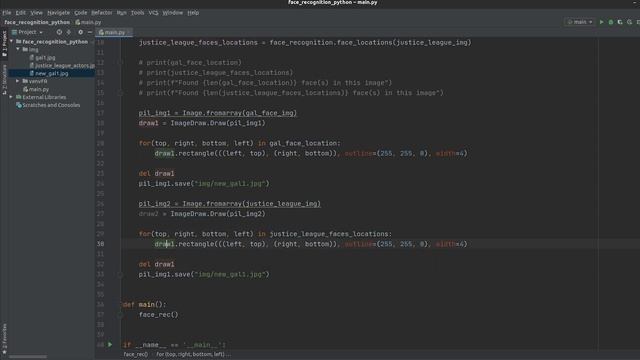Click the justice_league_faces_locations assignment on line 10

305,42
